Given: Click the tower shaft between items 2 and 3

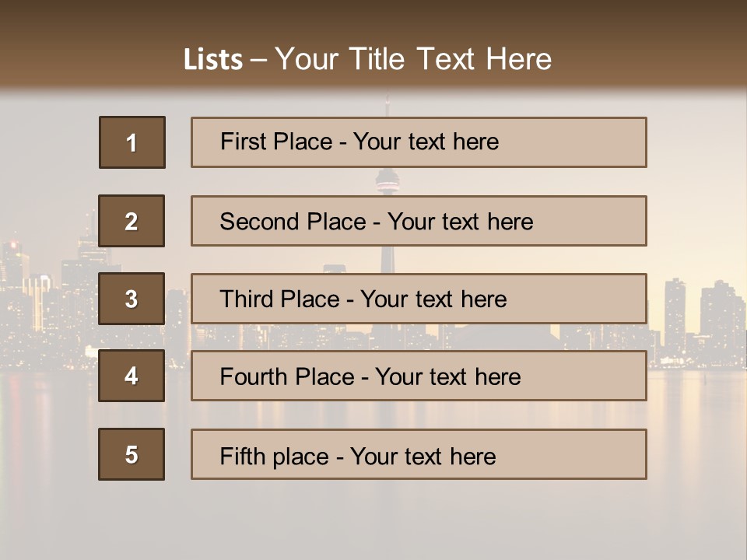Looking at the screenshot, I should point(387,260).
